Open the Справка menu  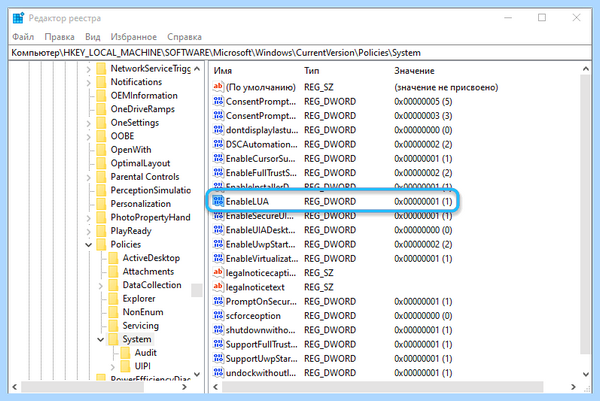(x=184, y=37)
